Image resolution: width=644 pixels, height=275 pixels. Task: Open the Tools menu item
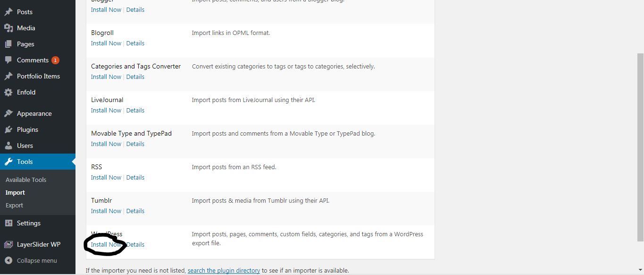[38, 162]
